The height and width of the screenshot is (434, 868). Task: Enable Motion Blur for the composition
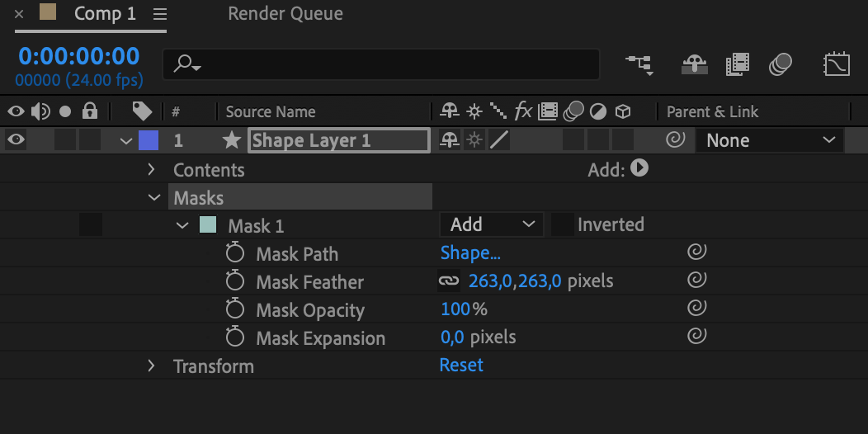(780, 64)
